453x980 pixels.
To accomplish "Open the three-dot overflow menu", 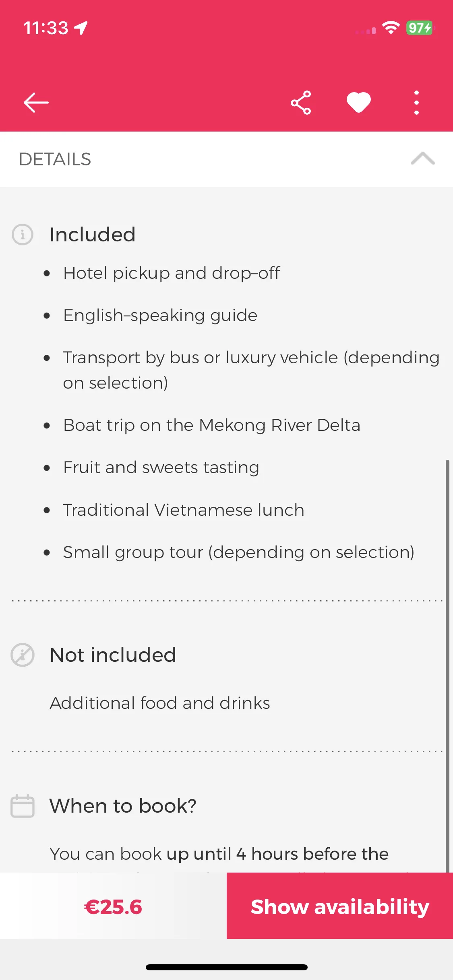I will pos(416,103).
